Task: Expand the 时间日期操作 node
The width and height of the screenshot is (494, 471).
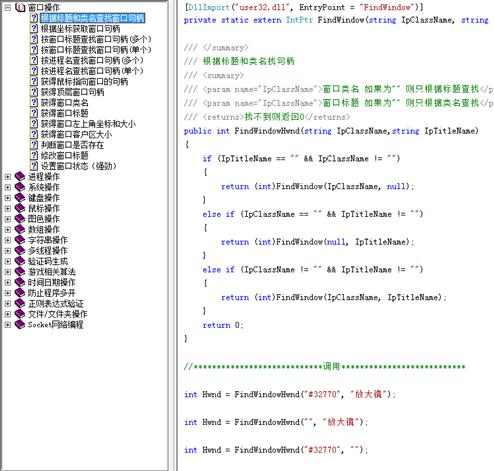Action: [8, 282]
